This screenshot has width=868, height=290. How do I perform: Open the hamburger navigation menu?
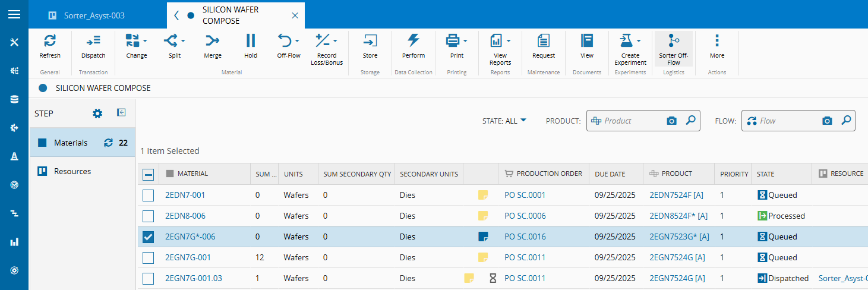14,14
